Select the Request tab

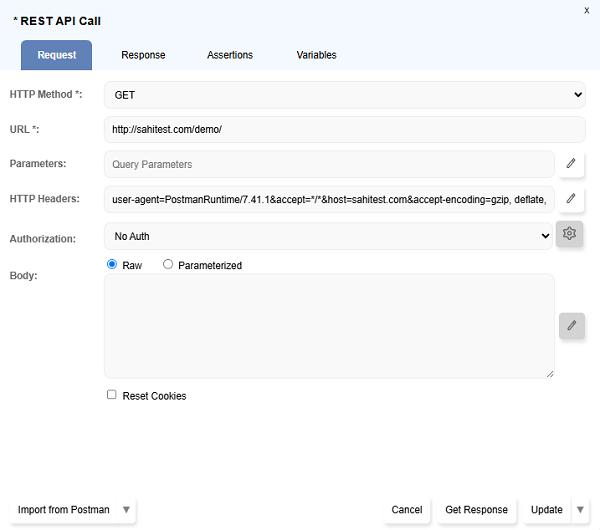[56, 55]
